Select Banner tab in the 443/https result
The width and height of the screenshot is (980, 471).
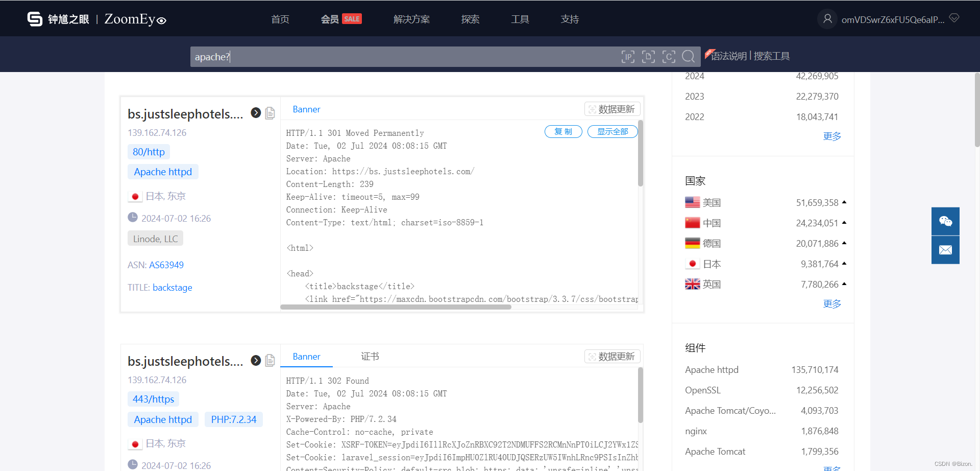(x=306, y=357)
